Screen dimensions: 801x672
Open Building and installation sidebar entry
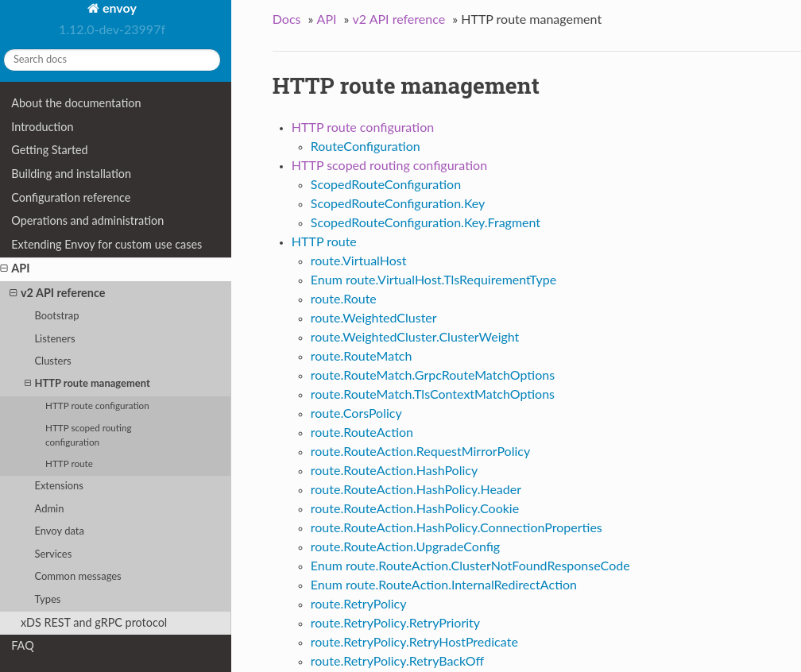click(71, 174)
